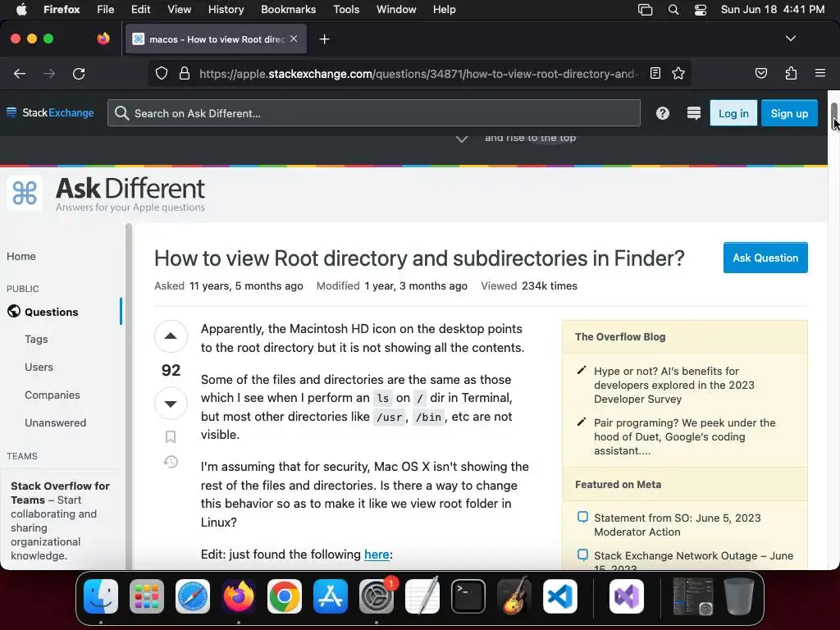Close the macos How to view Root tab
The height and width of the screenshot is (630, 840).
[294, 39]
